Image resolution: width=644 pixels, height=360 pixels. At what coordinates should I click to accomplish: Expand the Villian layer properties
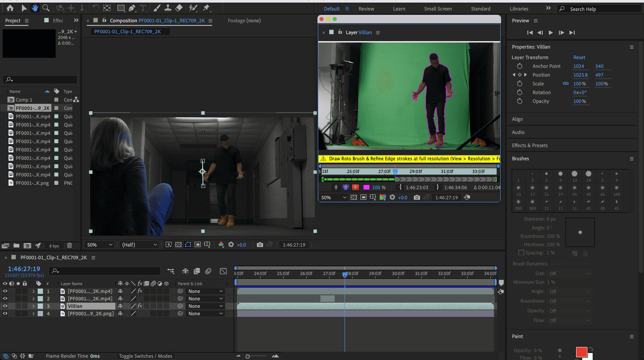pyautogui.click(x=34, y=306)
